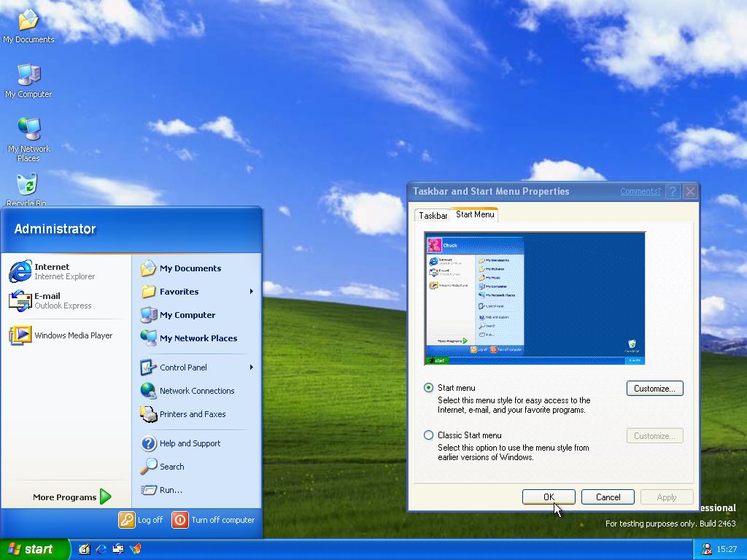Click the Turn off computer icon

point(179,520)
